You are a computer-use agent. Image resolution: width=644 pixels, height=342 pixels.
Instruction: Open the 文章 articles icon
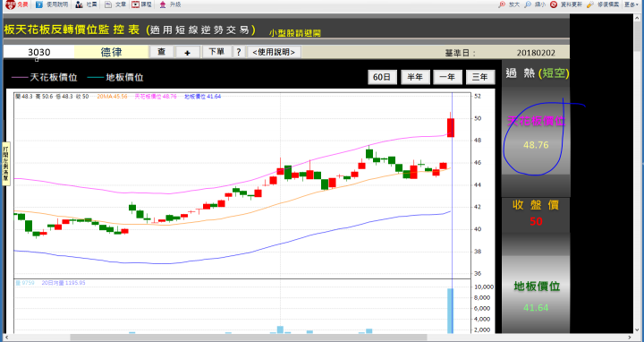pyautogui.click(x=108, y=4)
